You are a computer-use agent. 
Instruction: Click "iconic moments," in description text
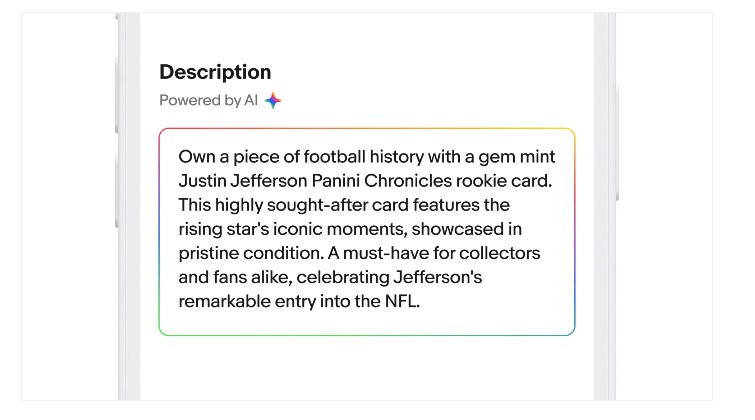(340, 229)
